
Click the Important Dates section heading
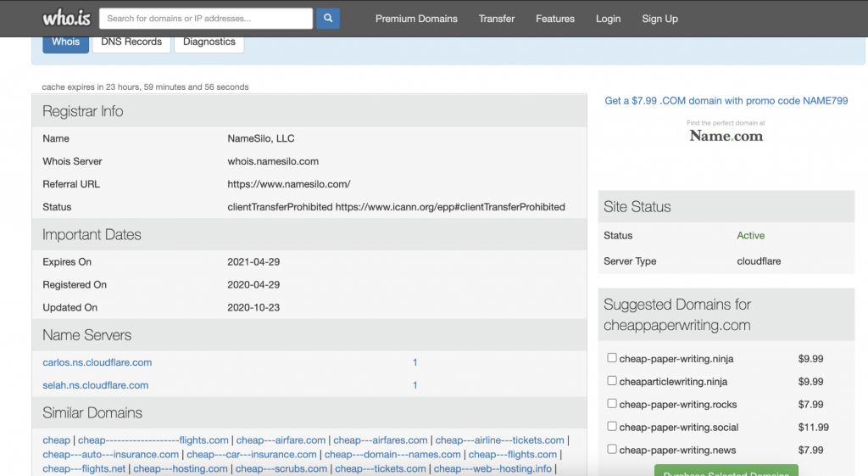pos(92,234)
